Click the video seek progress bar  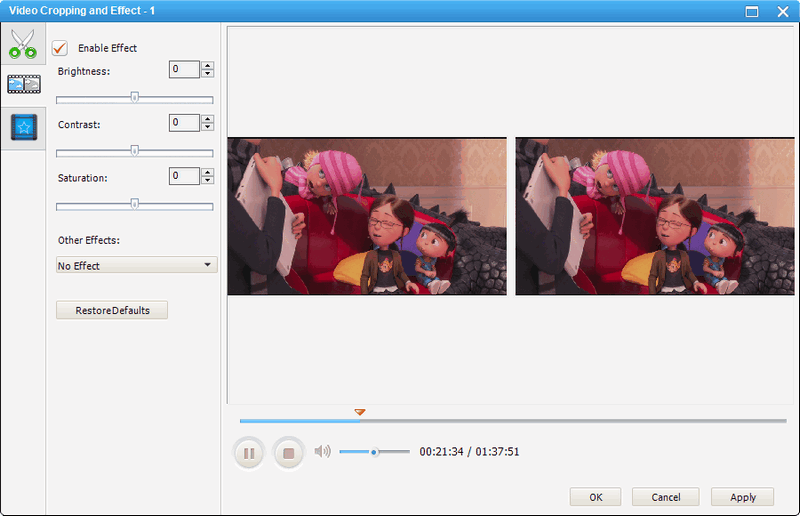513,421
